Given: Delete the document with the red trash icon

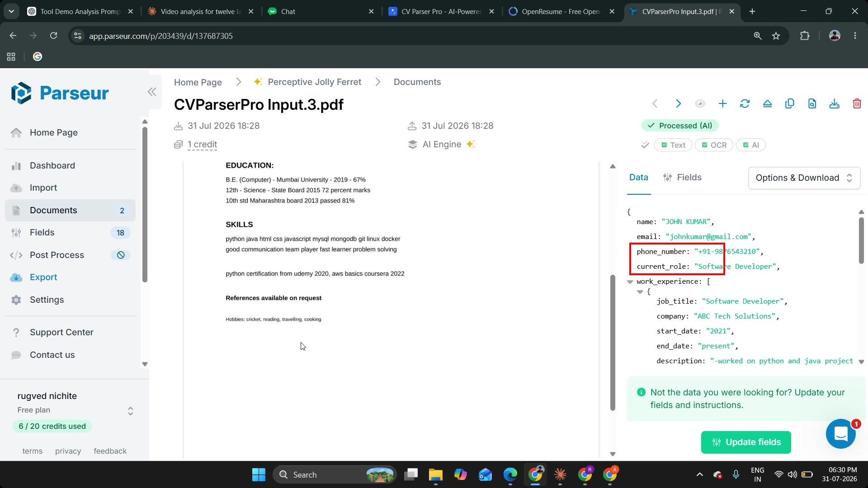Looking at the screenshot, I should pos(857,104).
